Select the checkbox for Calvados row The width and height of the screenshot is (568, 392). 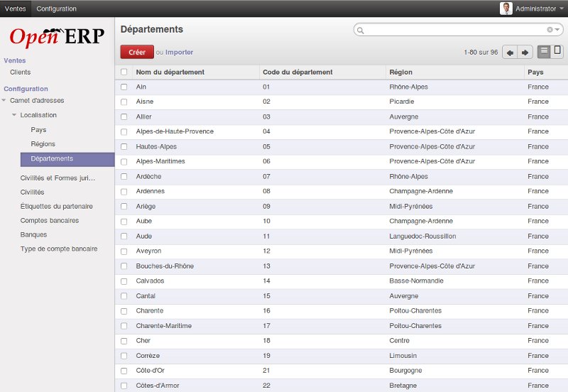coord(124,281)
